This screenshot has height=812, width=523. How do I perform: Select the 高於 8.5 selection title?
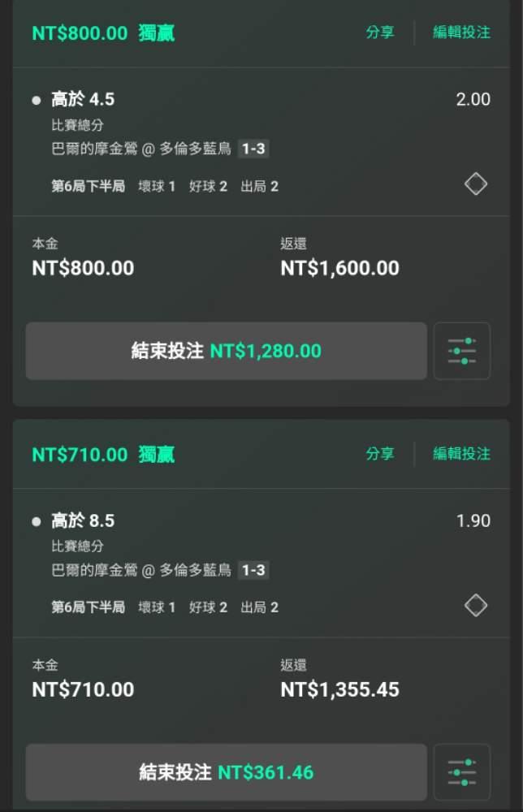click(83, 520)
